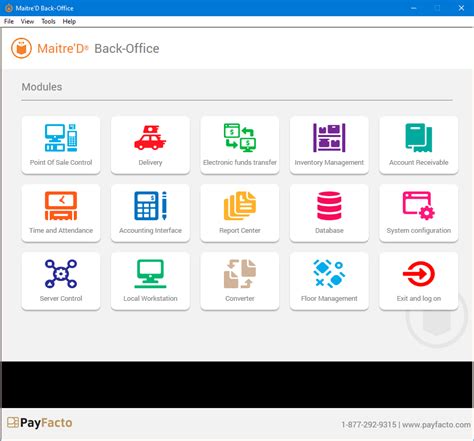The image size is (474, 441).
Task: Click the title bar app icon
Action: [9, 8]
